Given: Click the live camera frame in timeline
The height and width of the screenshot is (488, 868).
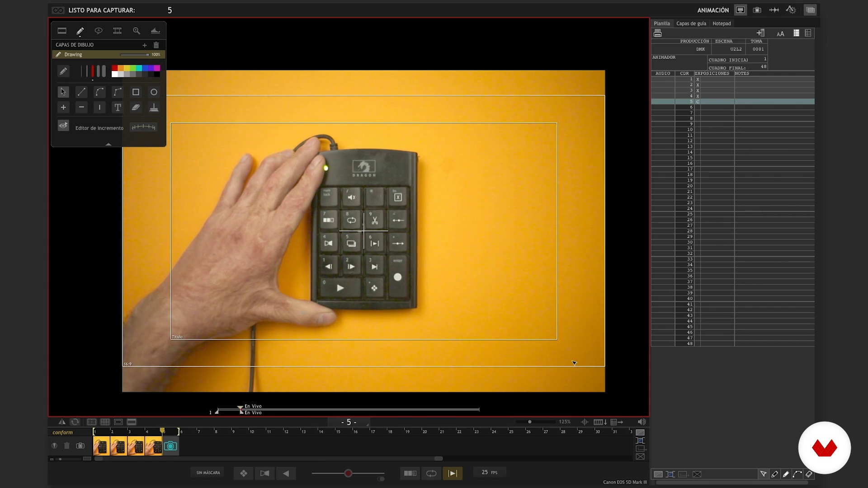Looking at the screenshot, I should 170,446.
